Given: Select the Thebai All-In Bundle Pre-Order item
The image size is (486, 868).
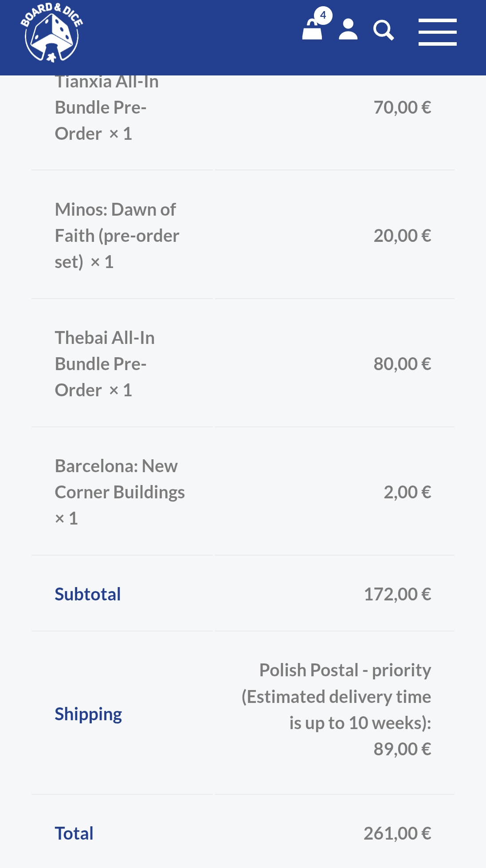Looking at the screenshot, I should [105, 364].
